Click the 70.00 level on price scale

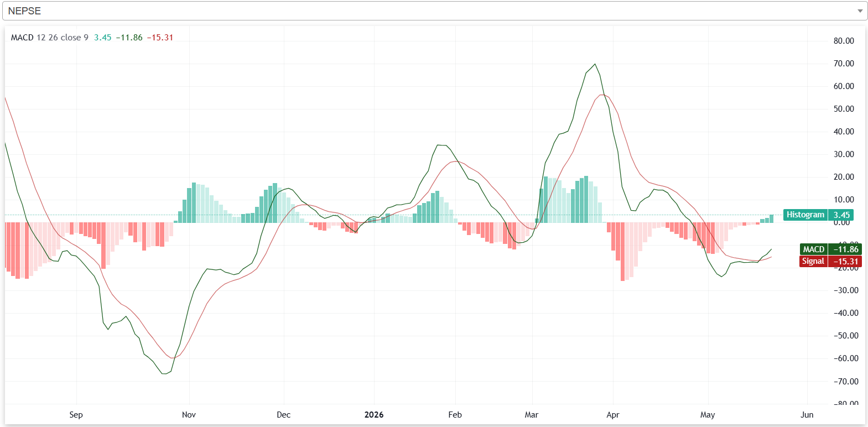coord(844,64)
